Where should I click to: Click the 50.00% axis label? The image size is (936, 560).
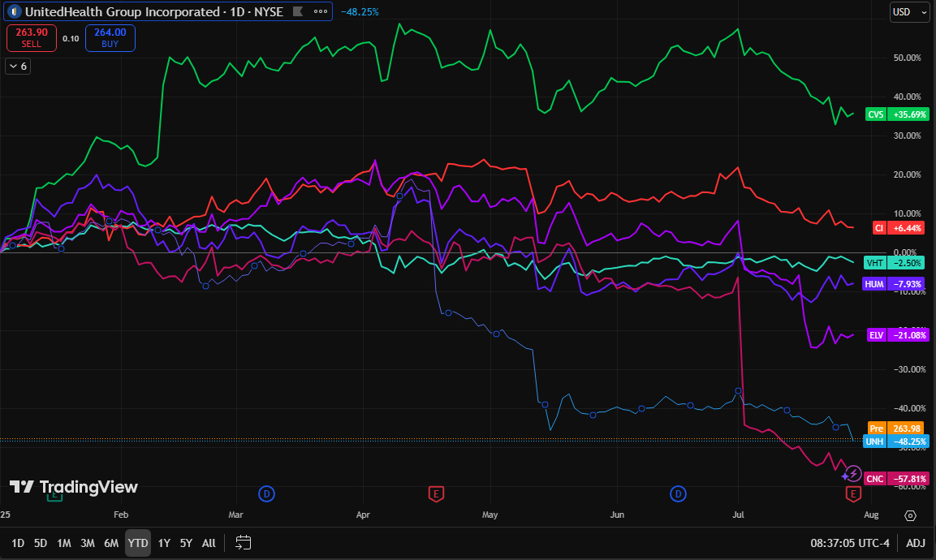(908, 58)
